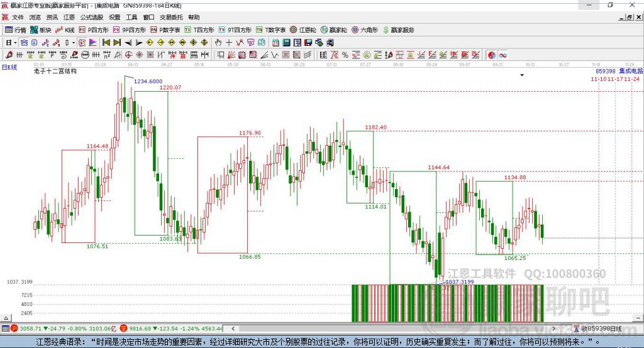The width and height of the screenshot is (644, 348).
Task: Click the circular target crosshair tool
Action: [128, 55]
